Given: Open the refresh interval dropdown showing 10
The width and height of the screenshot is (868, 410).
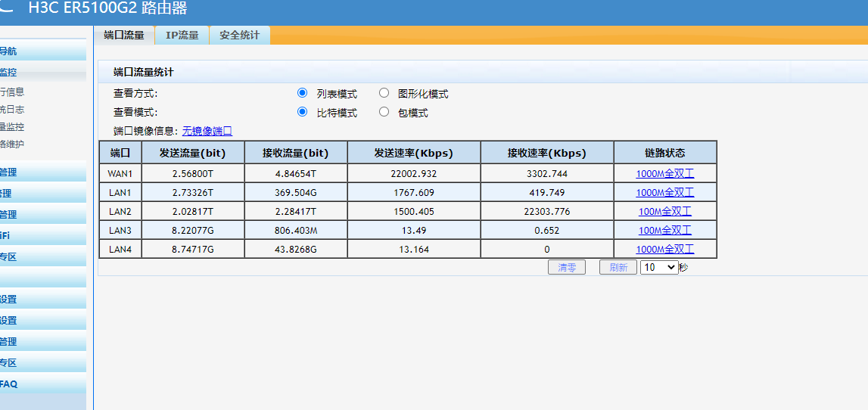Looking at the screenshot, I should [x=659, y=267].
